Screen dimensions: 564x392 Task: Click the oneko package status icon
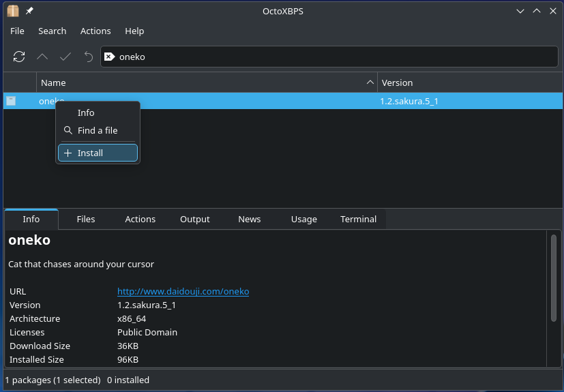11,101
